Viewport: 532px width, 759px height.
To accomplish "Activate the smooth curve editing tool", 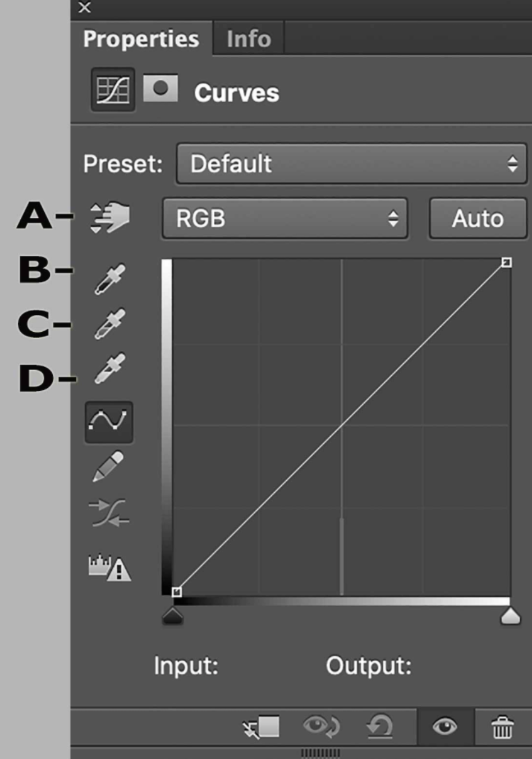I will click(x=108, y=423).
